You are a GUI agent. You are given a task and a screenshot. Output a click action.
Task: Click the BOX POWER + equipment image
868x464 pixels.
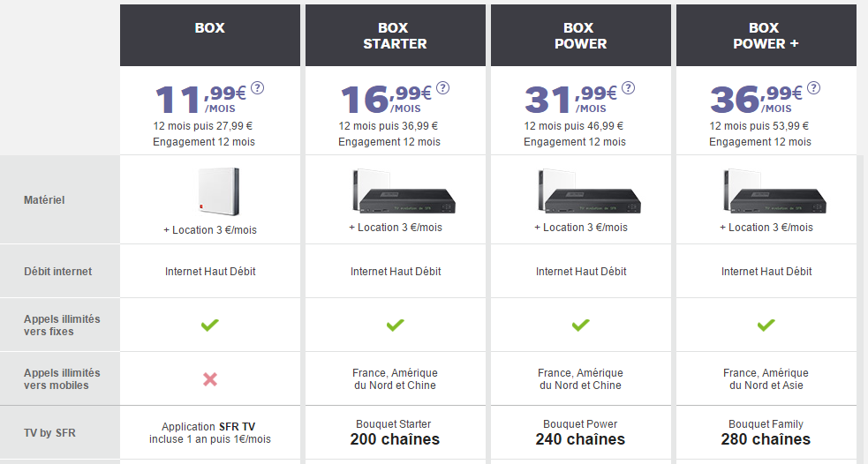point(766,192)
